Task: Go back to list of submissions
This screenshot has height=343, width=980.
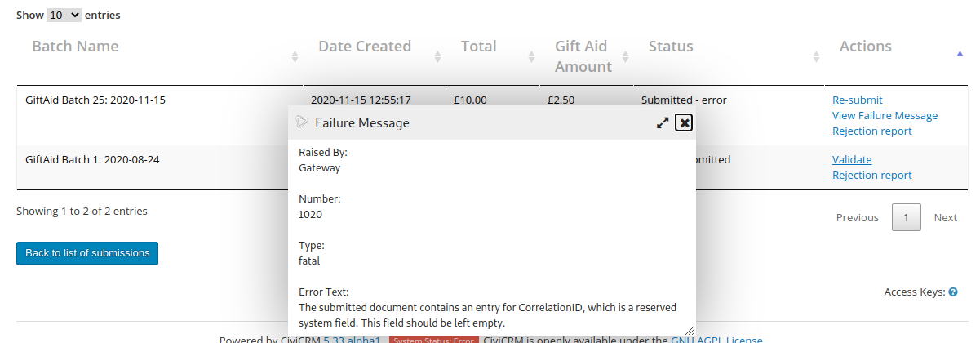Action: tap(87, 253)
